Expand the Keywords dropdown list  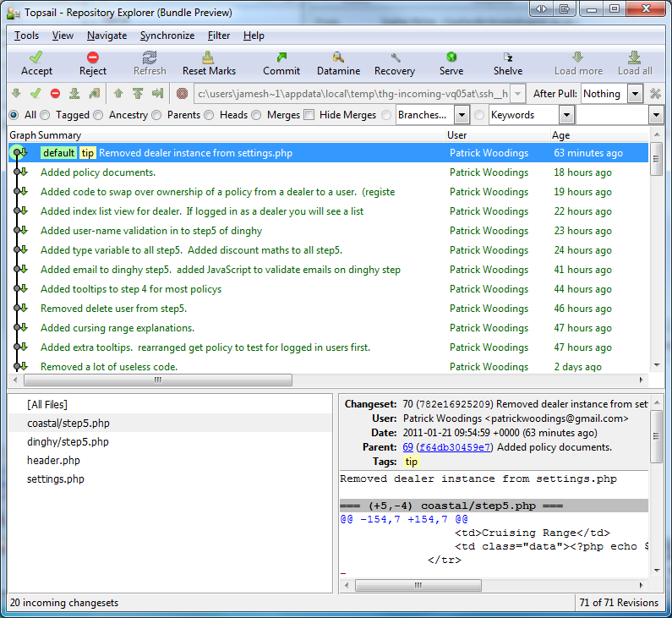(x=566, y=115)
